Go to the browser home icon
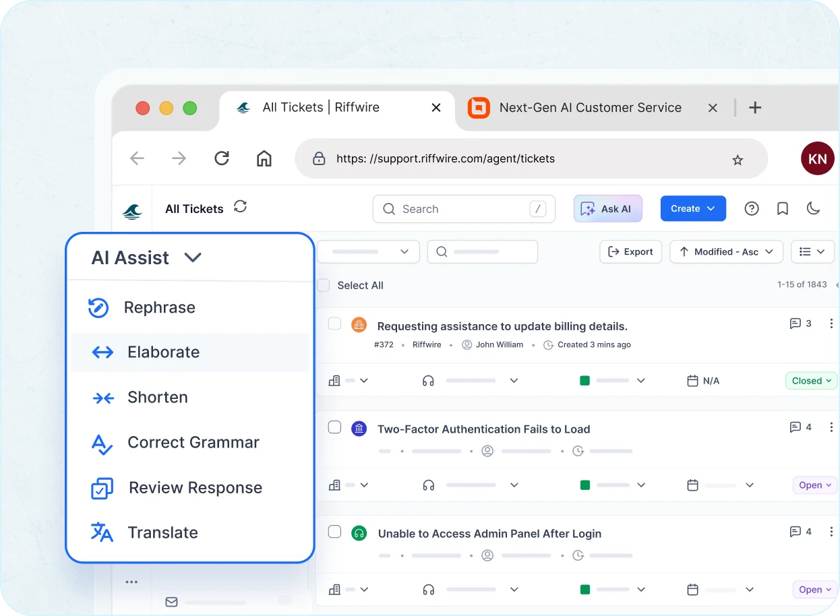840x616 pixels. click(x=264, y=158)
